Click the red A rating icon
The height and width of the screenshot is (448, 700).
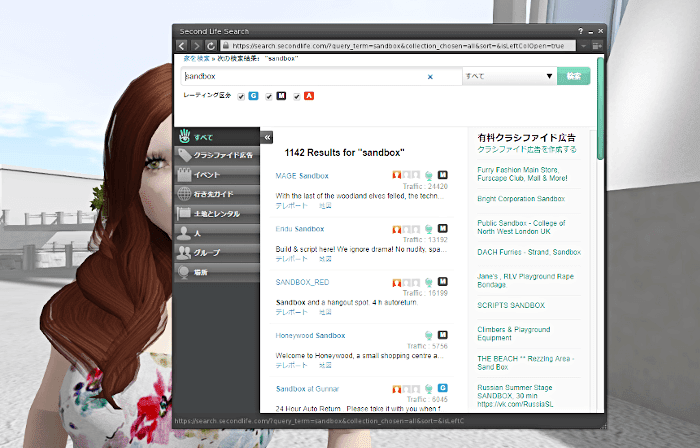click(x=309, y=96)
